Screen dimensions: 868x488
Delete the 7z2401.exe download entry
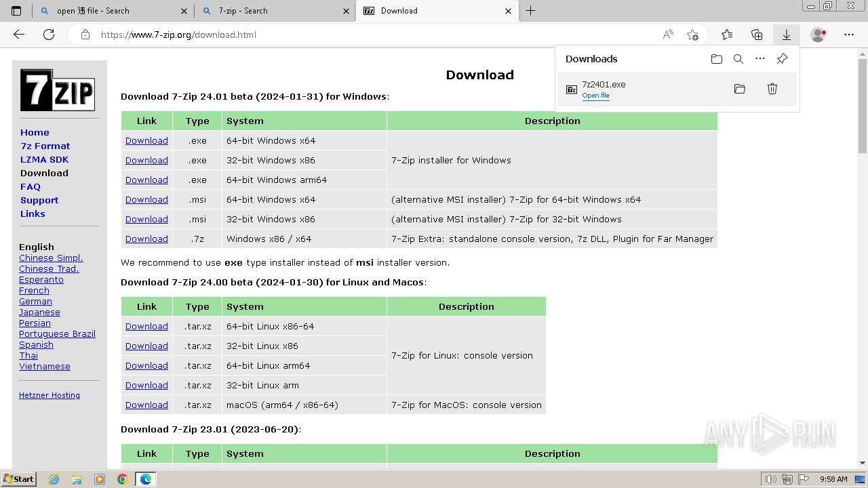(772, 89)
